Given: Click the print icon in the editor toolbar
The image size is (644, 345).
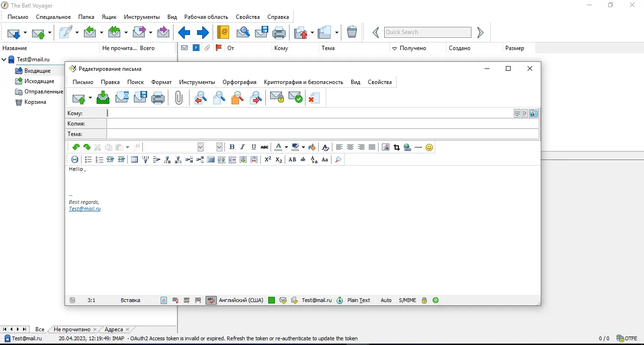Looking at the screenshot, I should [x=158, y=98].
